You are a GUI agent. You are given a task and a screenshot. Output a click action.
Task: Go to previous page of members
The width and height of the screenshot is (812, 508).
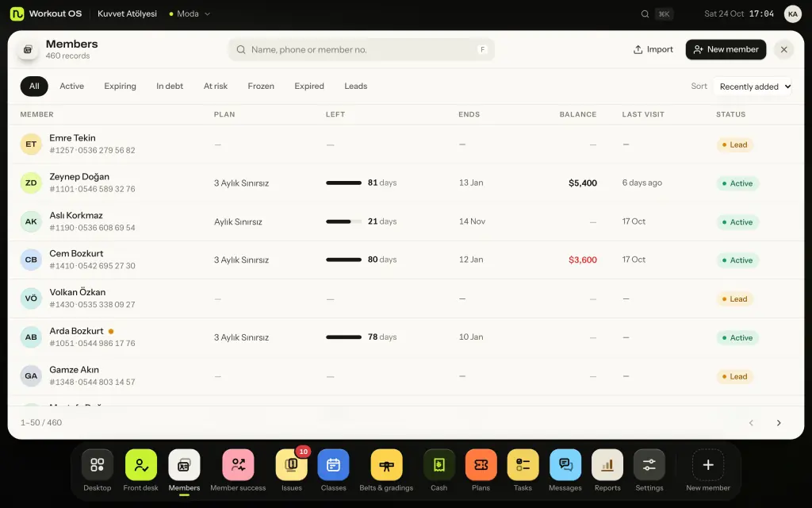[x=751, y=423]
